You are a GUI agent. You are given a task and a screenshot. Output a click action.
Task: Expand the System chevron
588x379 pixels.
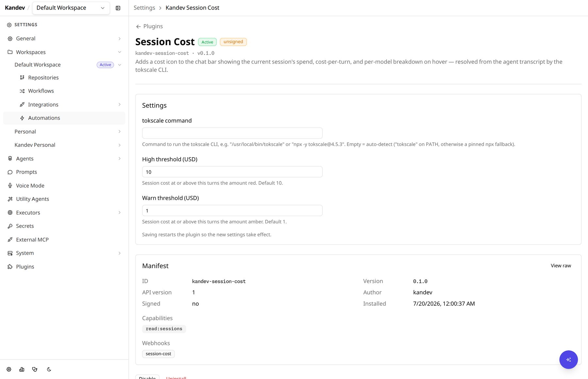120,253
